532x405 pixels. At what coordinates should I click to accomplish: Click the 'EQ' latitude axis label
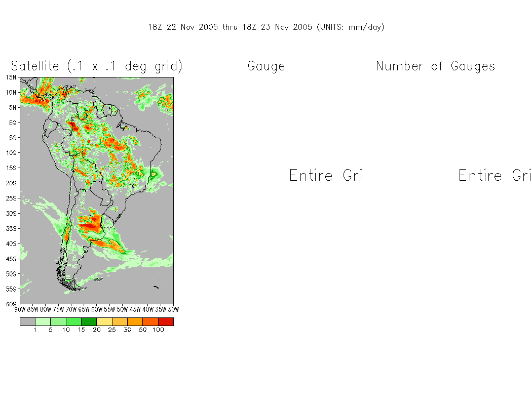[x=13, y=123]
